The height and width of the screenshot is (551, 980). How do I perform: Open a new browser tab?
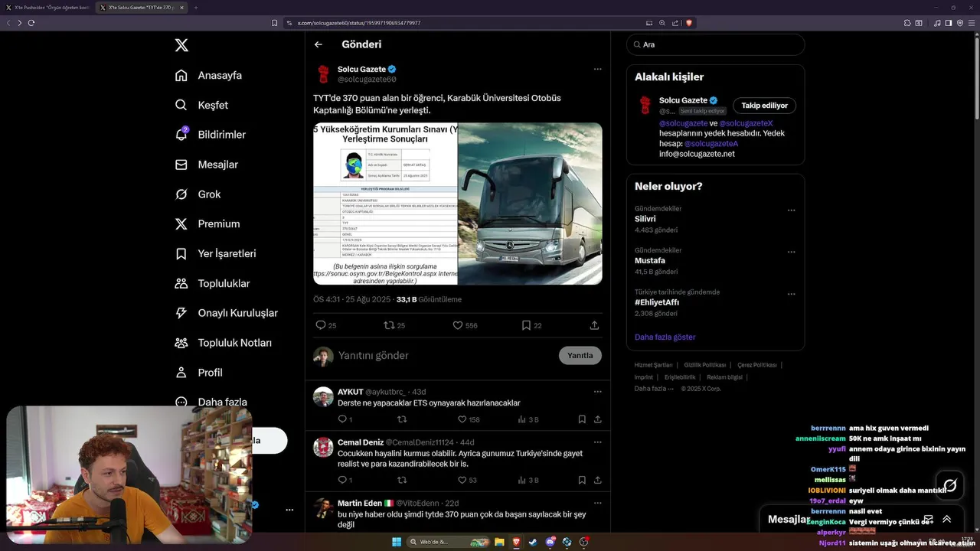coord(196,8)
